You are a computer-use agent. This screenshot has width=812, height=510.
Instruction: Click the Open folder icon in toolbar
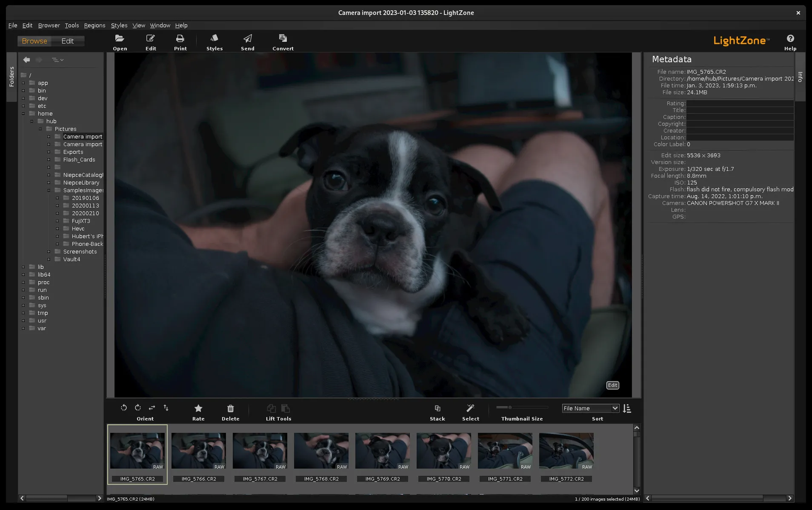[120, 39]
